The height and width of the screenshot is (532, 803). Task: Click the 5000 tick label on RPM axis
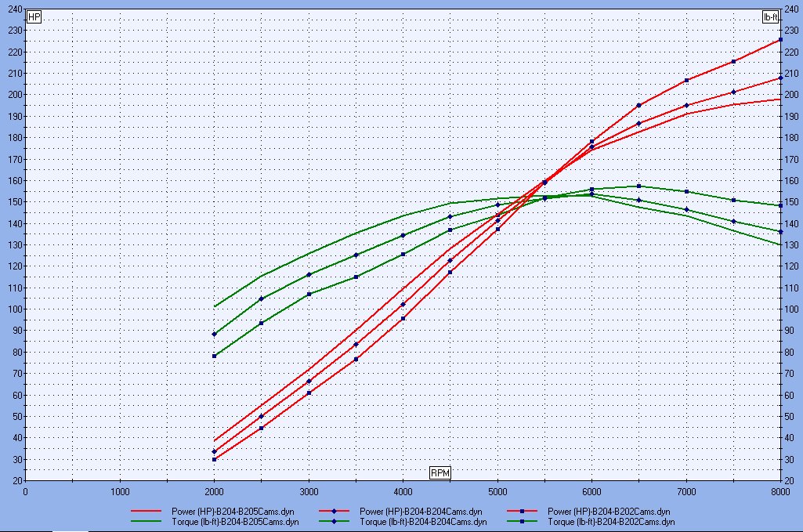(x=497, y=492)
